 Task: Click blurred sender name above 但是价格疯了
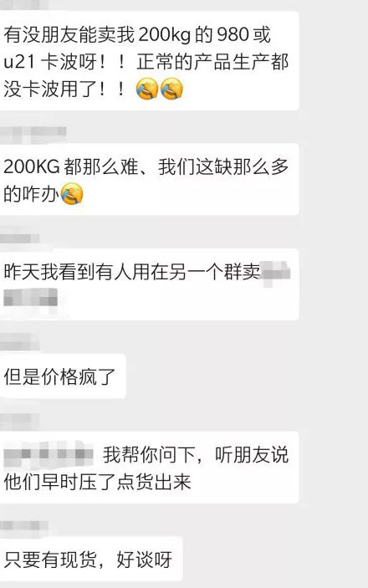[x=20, y=345]
